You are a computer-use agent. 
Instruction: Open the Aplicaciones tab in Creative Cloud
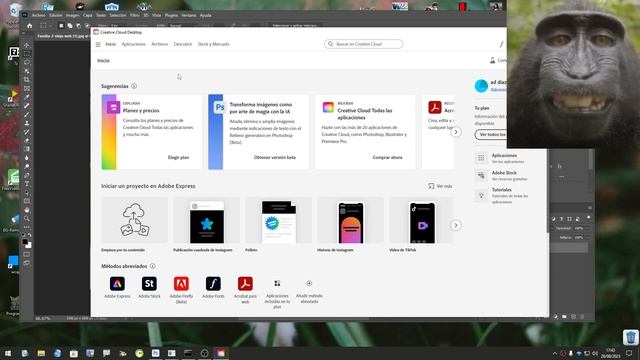[x=133, y=44]
